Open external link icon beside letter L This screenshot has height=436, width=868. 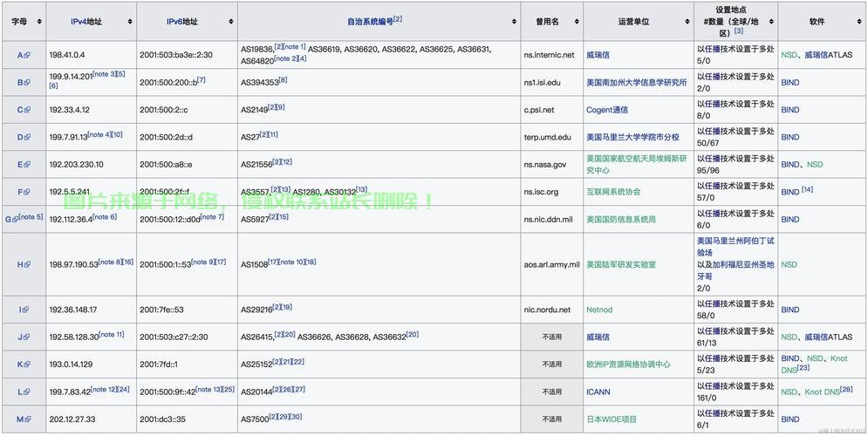(27, 392)
